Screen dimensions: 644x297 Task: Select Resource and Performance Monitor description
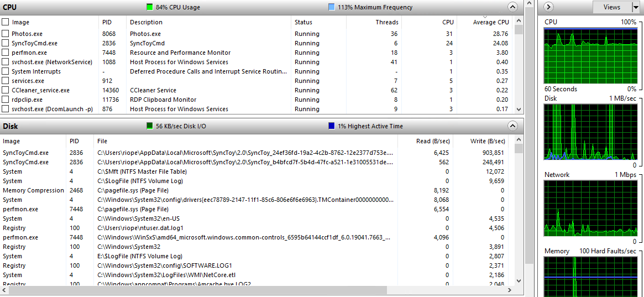[x=180, y=53]
